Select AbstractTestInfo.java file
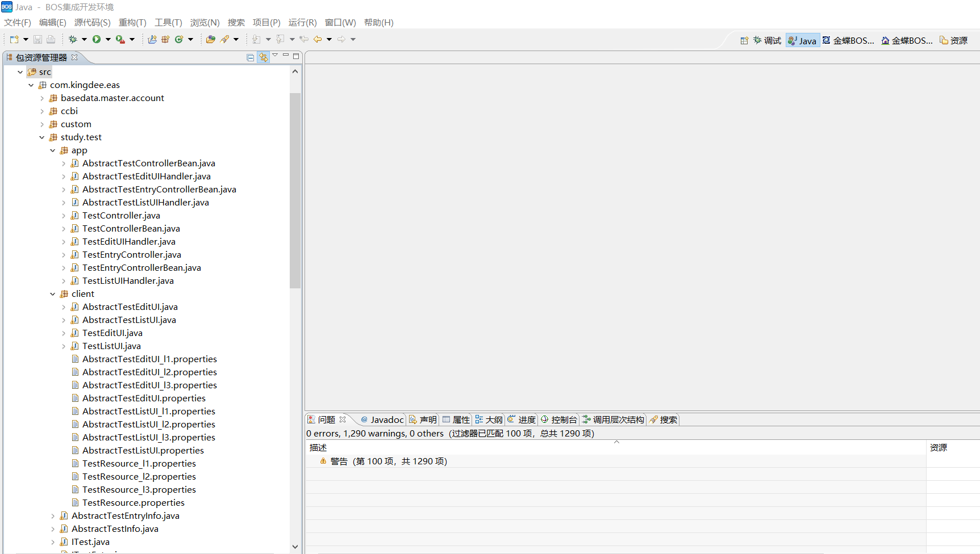This screenshot has height=554, width=980. [x=115, y=529]
